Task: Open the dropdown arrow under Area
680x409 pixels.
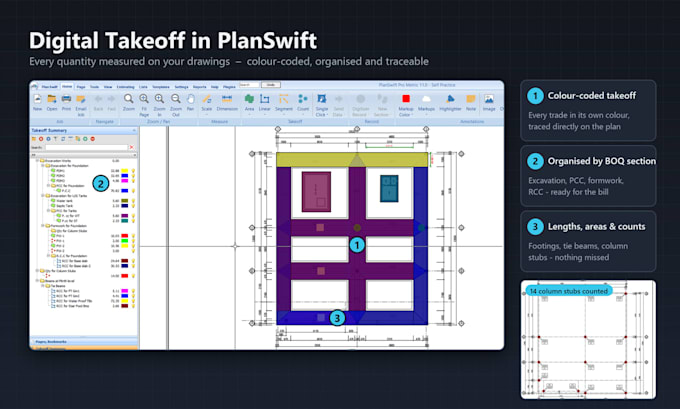Action: [249, 115]
